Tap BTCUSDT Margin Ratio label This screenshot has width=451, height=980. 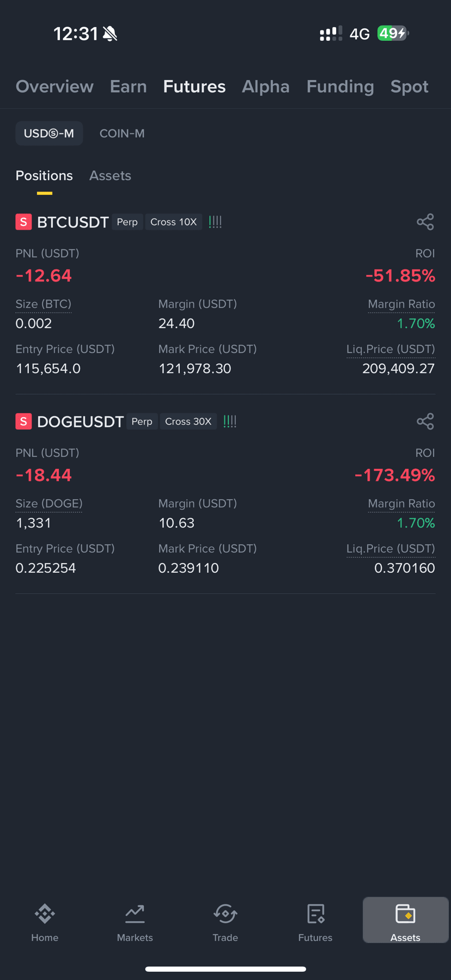pos(401,304)
